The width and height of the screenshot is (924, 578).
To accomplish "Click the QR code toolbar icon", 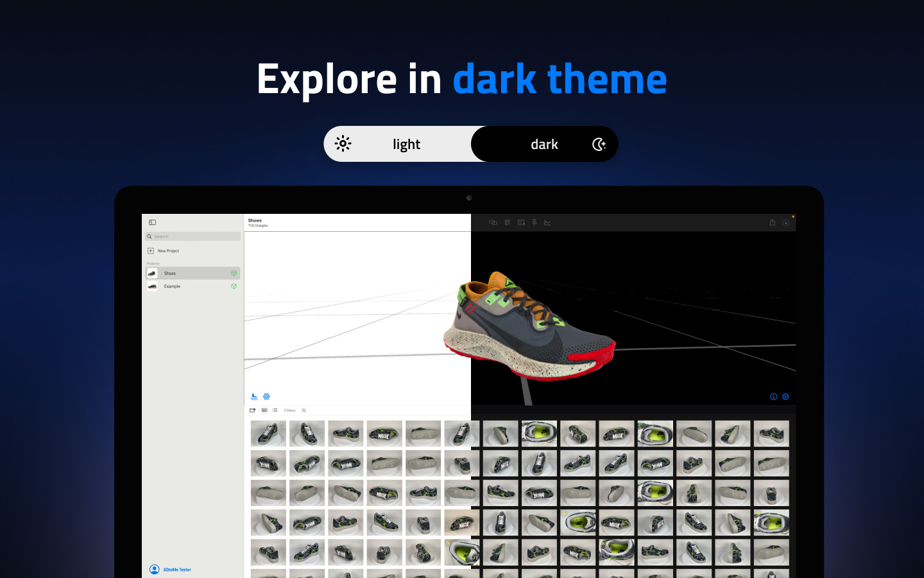I will (x=507, y=222).
